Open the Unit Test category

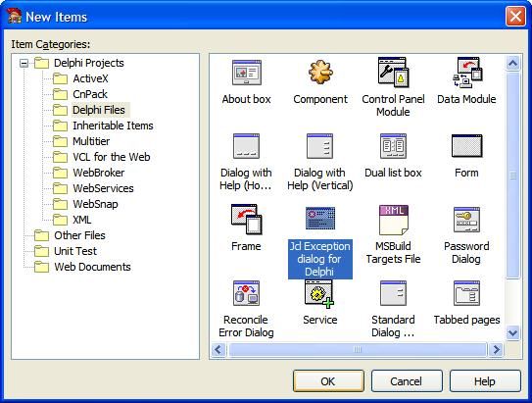(75, 251)
